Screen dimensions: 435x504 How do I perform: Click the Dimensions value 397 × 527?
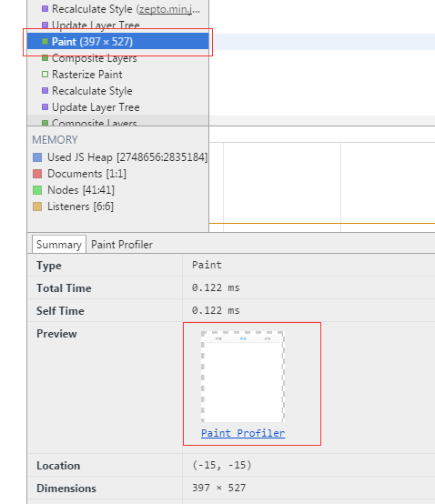[219, 488]
